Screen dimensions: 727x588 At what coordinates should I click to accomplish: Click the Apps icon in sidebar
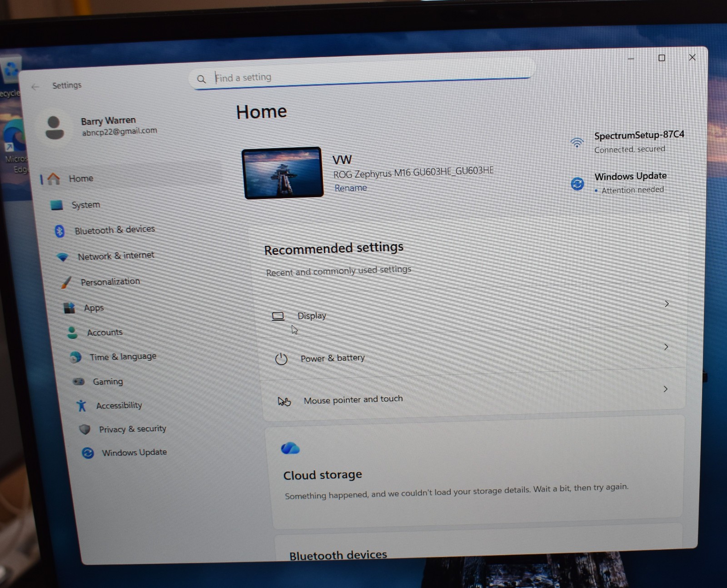tap(69, 308)
